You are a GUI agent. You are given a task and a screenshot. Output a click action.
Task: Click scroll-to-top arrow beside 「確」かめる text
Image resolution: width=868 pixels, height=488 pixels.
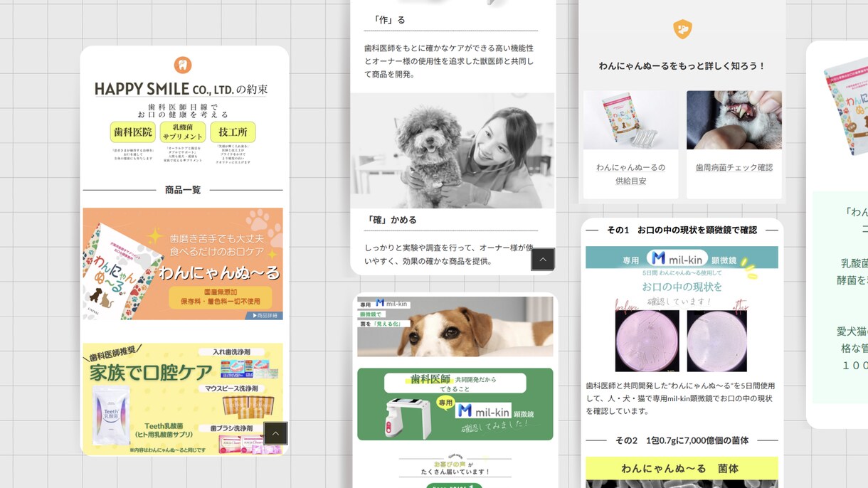tap(543, 260)
